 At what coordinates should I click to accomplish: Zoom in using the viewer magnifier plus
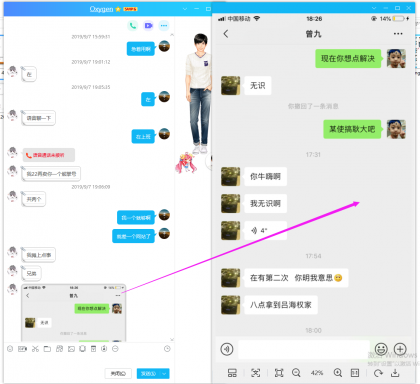coord(338,373)
